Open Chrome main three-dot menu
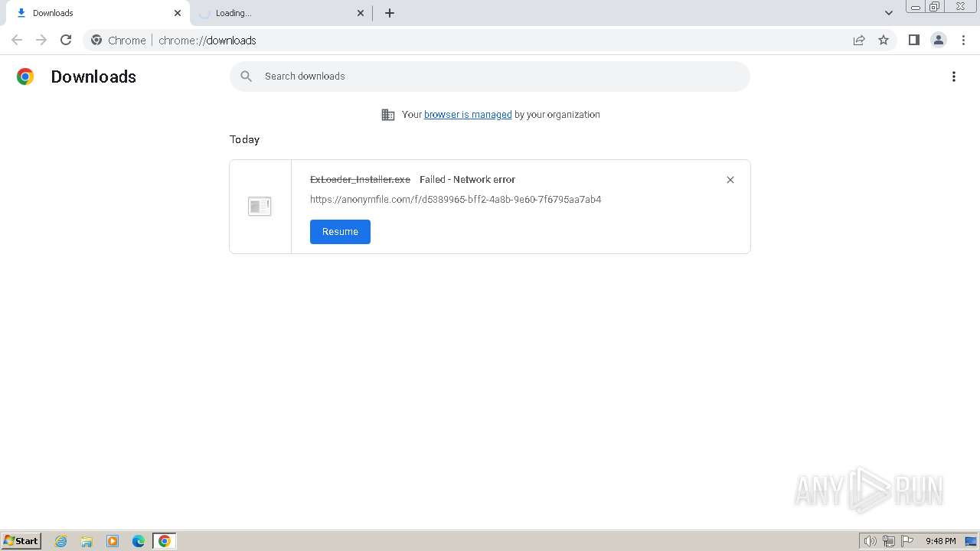980x551 pixels. (963, 40)
